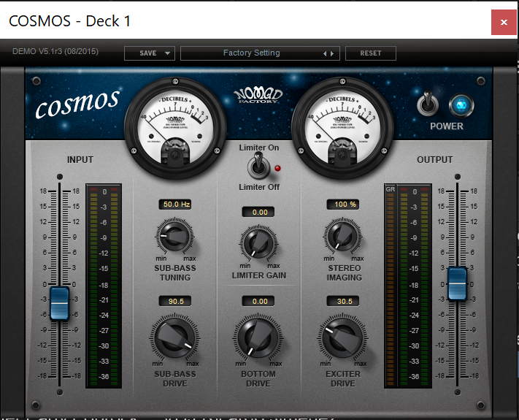519x420 pixels.
Task: Click the BOTTOM DRIVE label
Action: point(258,378)
